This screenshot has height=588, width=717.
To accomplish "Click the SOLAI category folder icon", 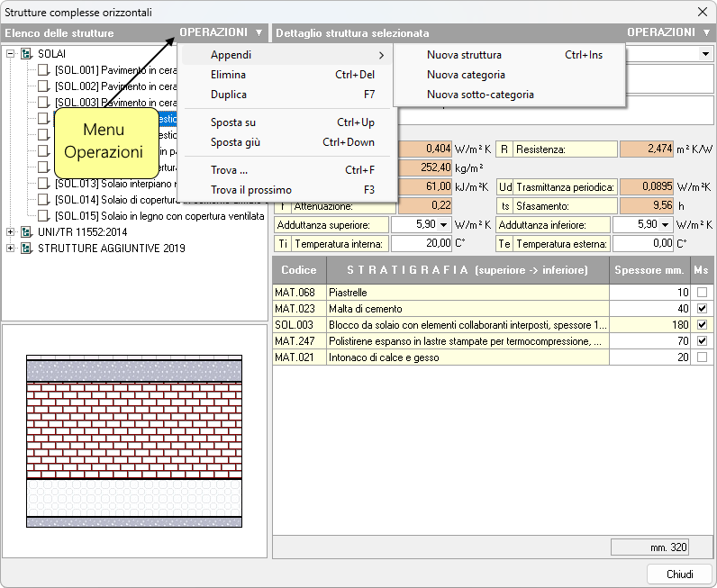I will tap(26, 54).
